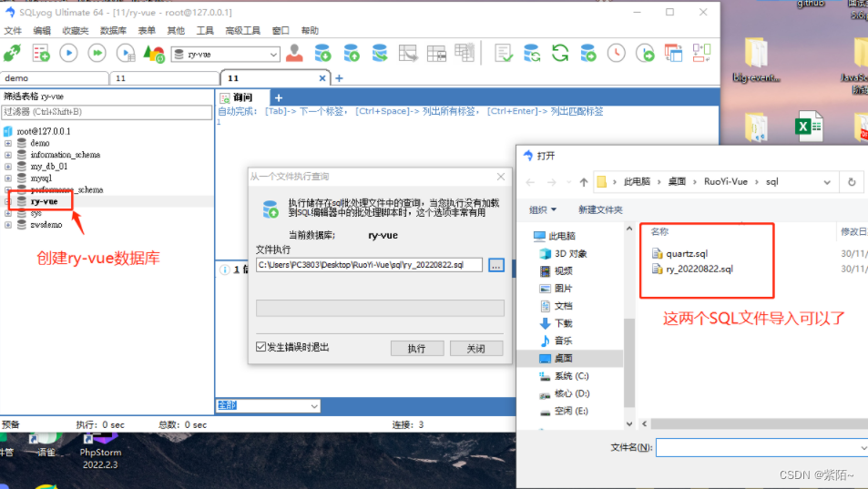This screenshot has height=489, width=868.
Task: Open the Query Builder window icon
Action: coord(673,53)
